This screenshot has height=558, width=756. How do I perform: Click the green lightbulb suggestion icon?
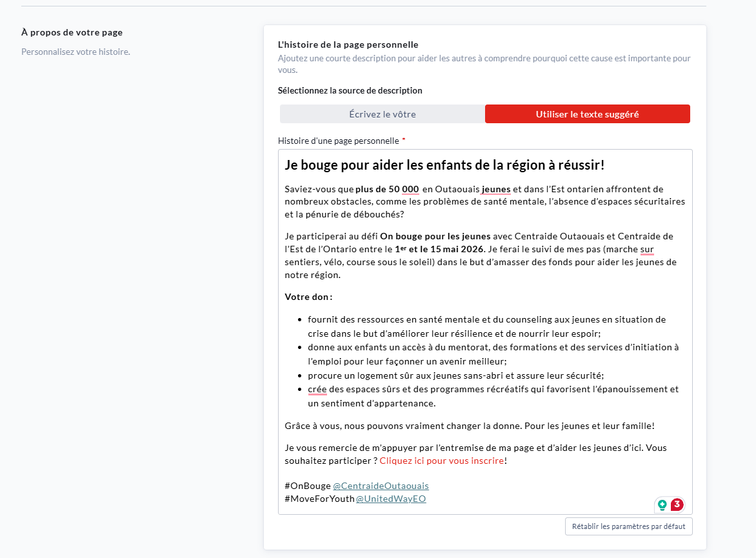click(x=662, y=505)
